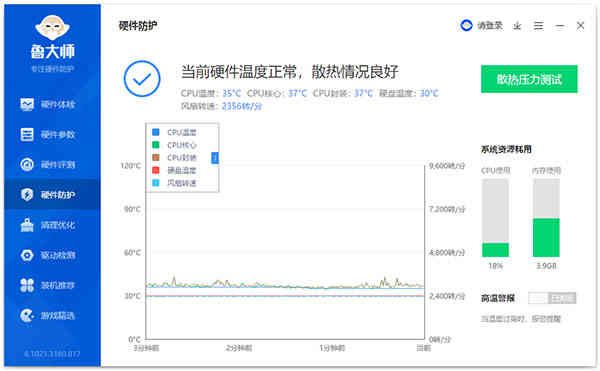
Task: Toggle the brown CPU封装 legend swatch
Action: tap(156, 158)
